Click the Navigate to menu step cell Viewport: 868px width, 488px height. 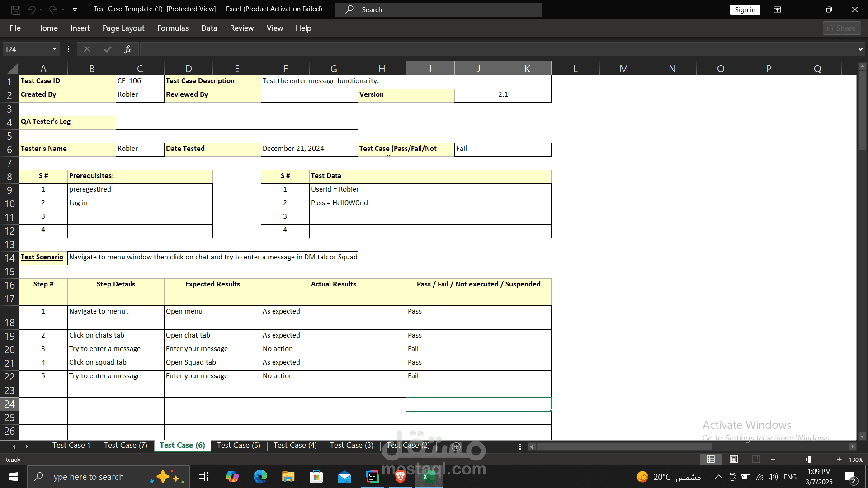(x=116, y=317)
